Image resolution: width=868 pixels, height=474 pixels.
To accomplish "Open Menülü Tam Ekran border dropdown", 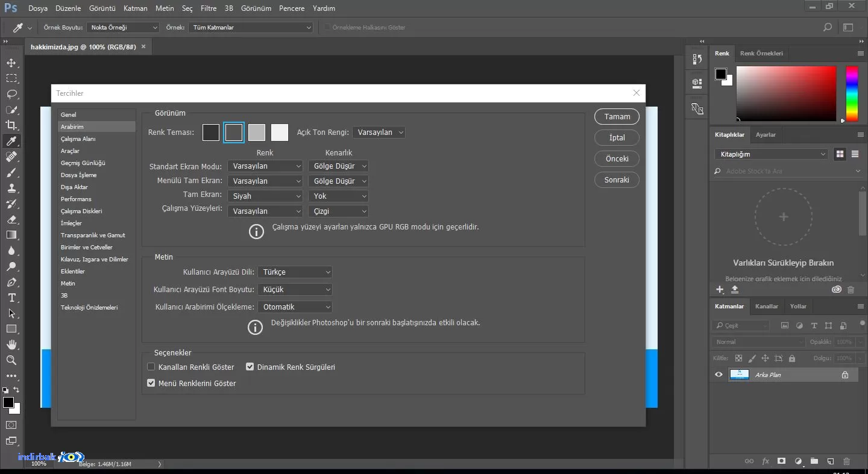I will pyautogui.click(x=338, y=181).
